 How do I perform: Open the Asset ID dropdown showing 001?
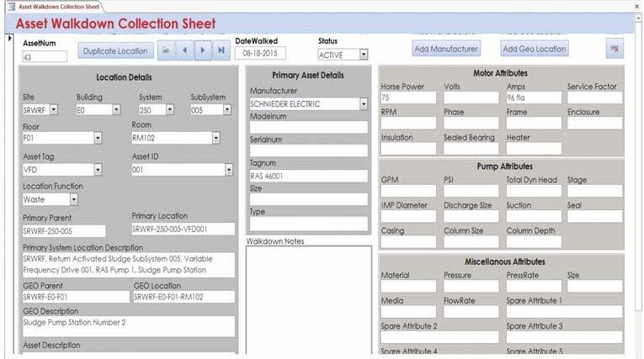point(229,170)
